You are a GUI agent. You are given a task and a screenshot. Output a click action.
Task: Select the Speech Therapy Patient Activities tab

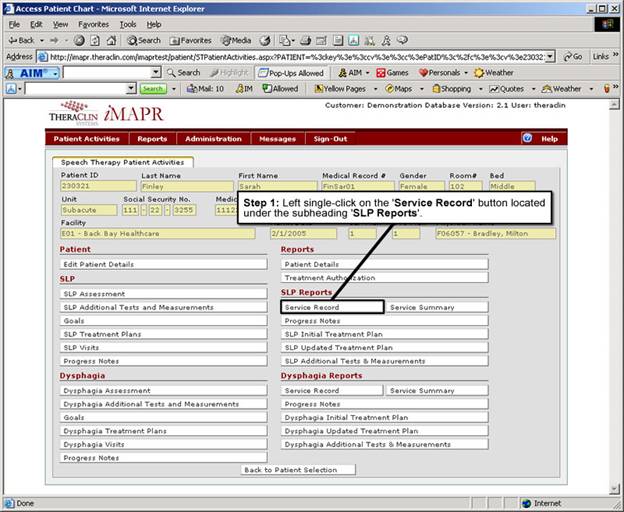[x=124, y=162]
